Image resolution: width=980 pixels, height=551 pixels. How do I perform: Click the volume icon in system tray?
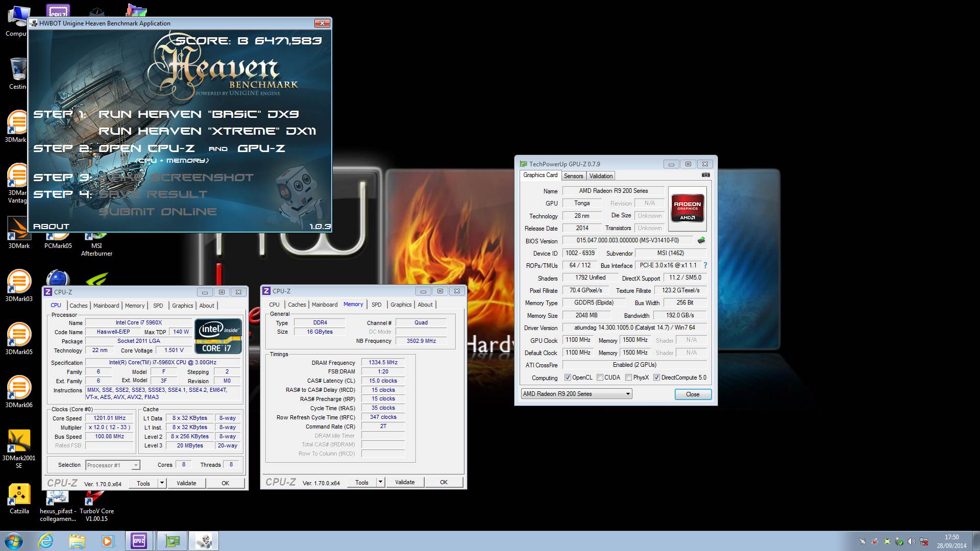point(911,541)
